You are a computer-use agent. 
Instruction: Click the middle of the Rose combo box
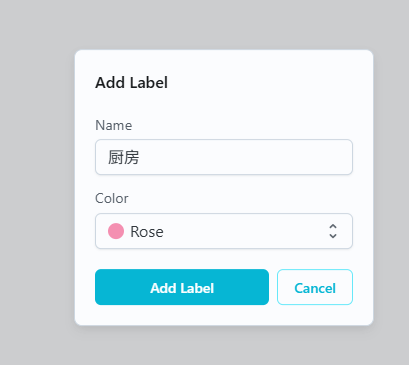click(224, 231)
